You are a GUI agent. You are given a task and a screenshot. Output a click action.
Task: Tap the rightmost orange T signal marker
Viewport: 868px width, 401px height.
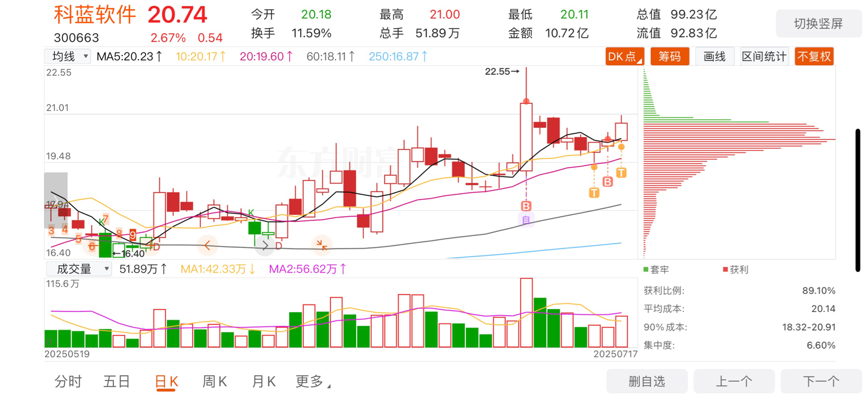[621, 172]
